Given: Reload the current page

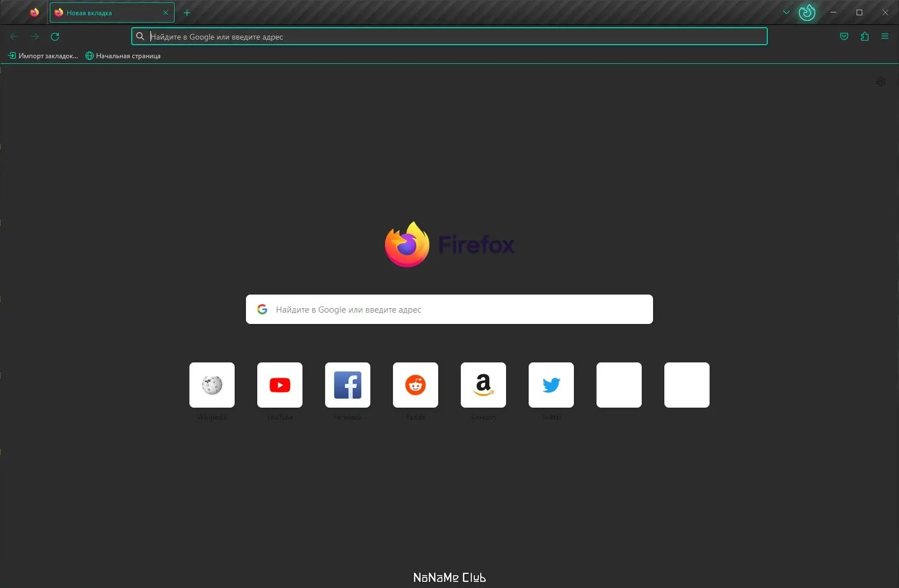Looking at the screenshot, I should [55, 37].
